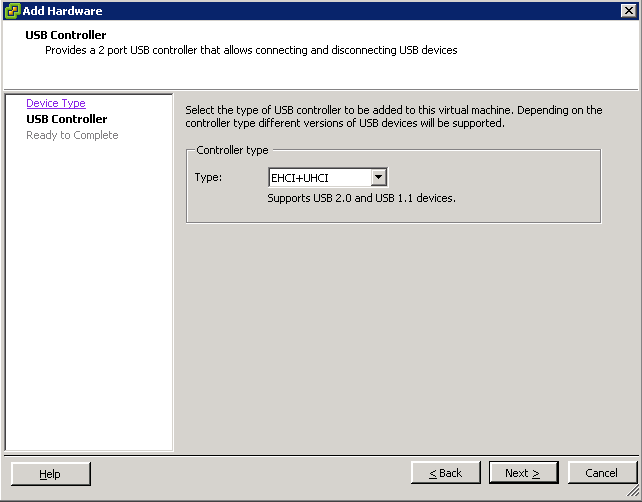Screen dimensions: 642x502
Task: Cancel the Add Hardware wizard
Action: click(602, 473)
